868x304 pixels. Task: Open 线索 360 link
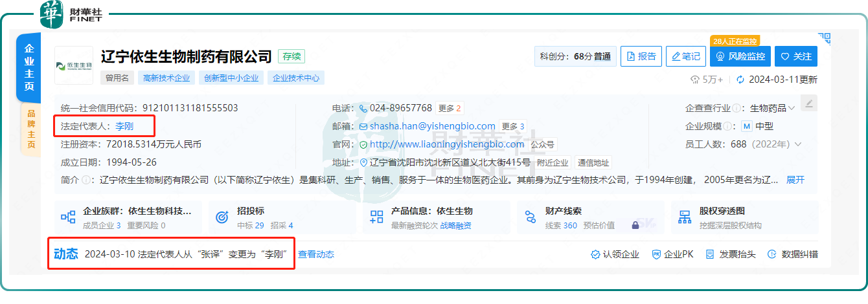(561, 226)
